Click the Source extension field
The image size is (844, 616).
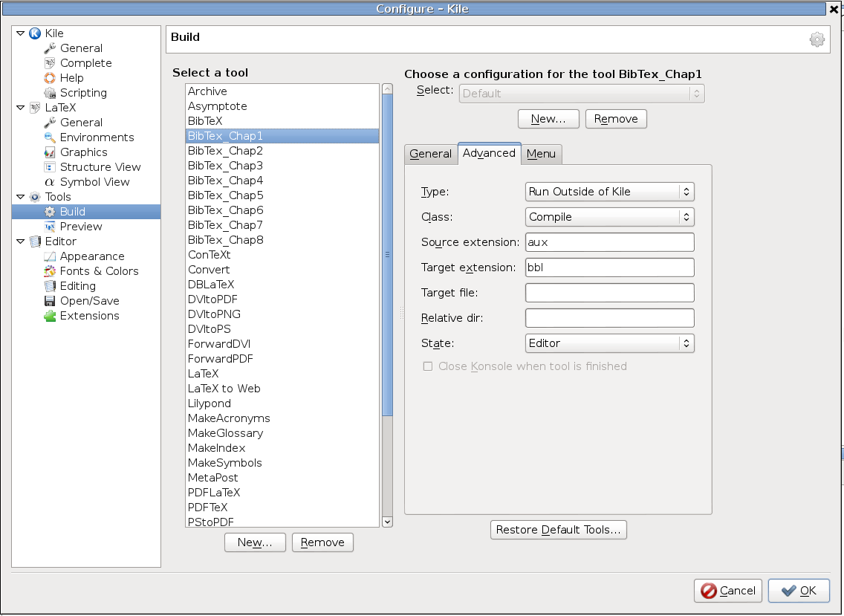610,242
